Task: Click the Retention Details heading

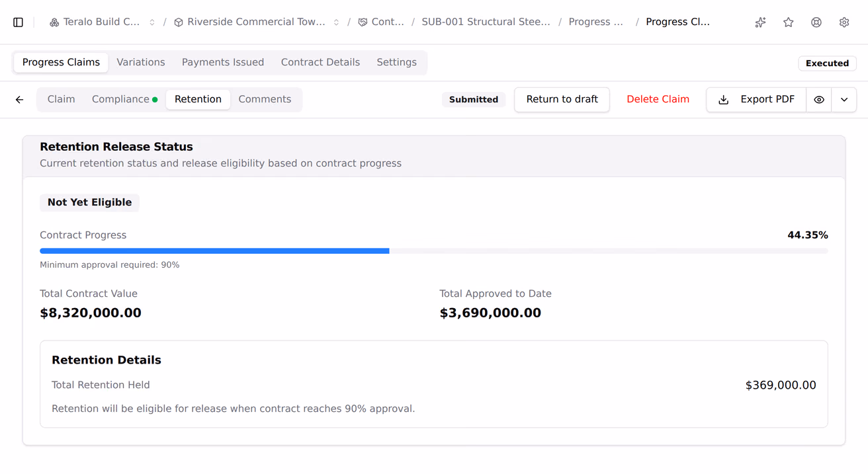Action: click(x=107, y=360)
